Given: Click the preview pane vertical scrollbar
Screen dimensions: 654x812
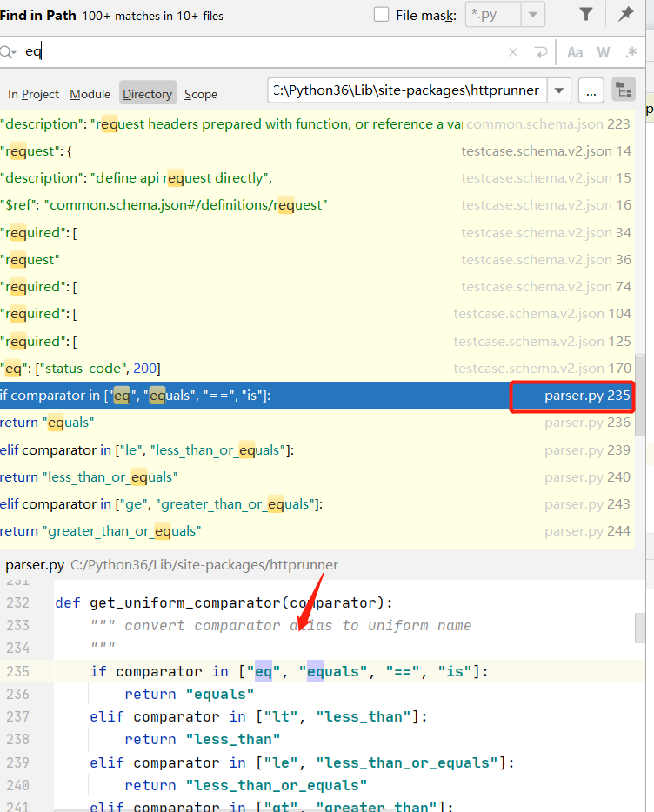Looking at the screenshot, I should [640, 628].
